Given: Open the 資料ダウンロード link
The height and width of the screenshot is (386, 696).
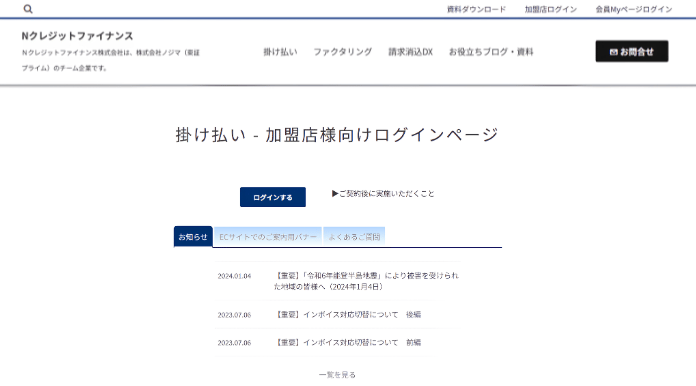Looking at the screenshot, I should 476,9.
